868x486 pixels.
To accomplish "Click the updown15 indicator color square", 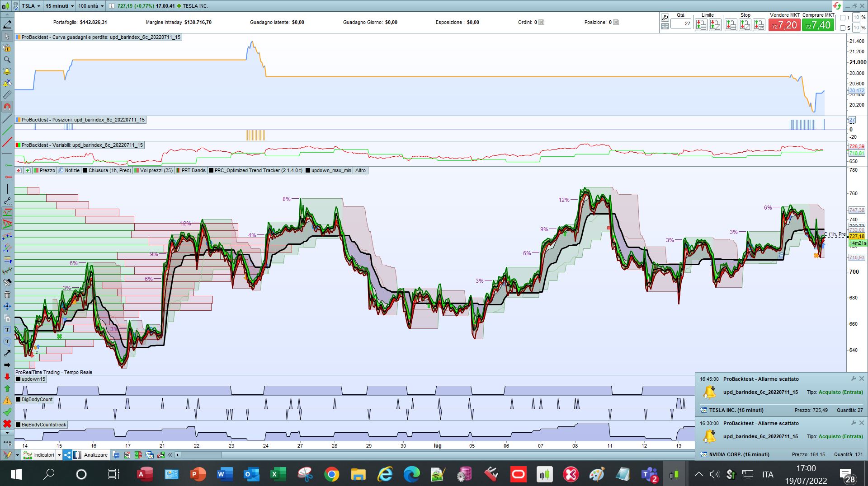I will click(x=18, y=379).
